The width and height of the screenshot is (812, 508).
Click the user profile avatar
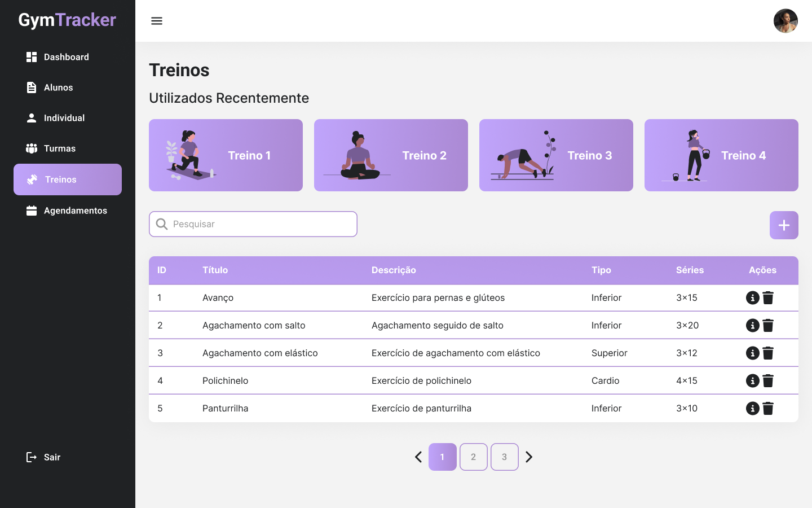(785, 21)
